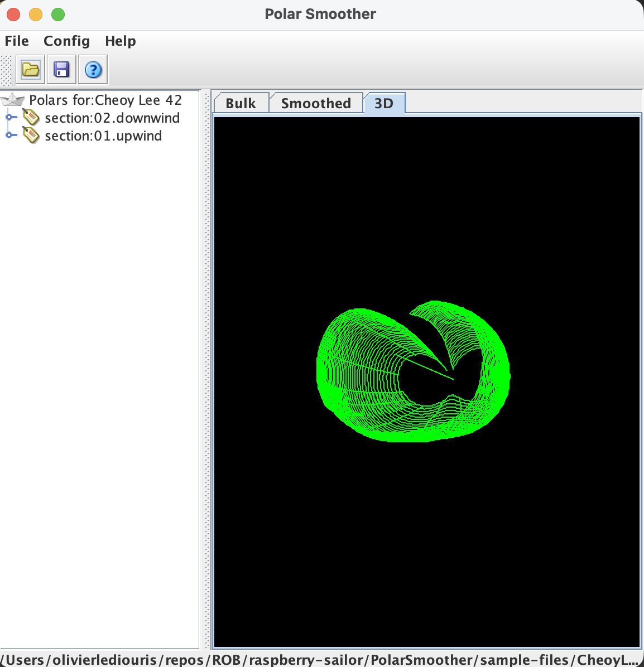The height and width of the screenshot is (667, 644).
Task: Click the tag icon beside section:01.upwind
Action: [x=31, y=136]
